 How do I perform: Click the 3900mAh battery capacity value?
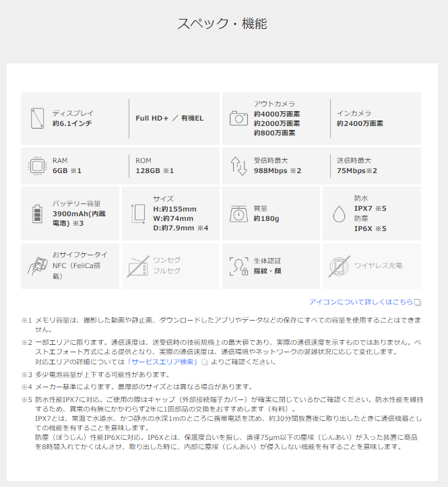pos(79,218)
